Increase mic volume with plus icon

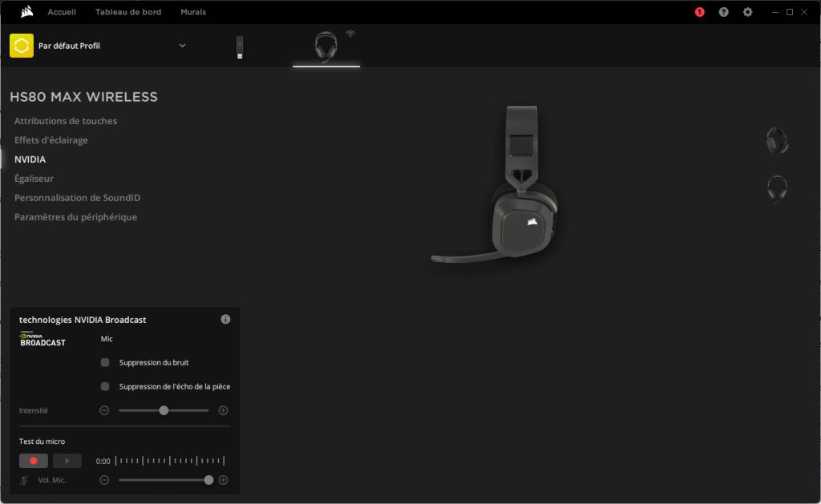[223, 480]
